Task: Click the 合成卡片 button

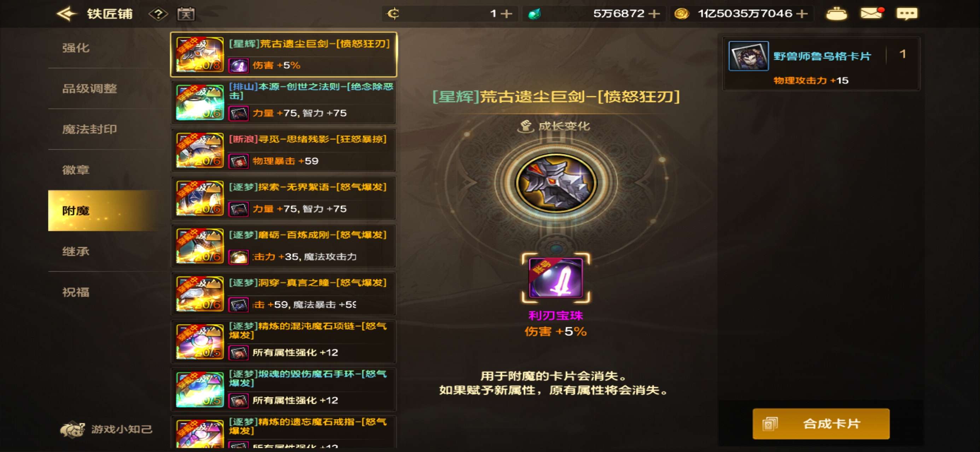Action: [x=821, y=423]
